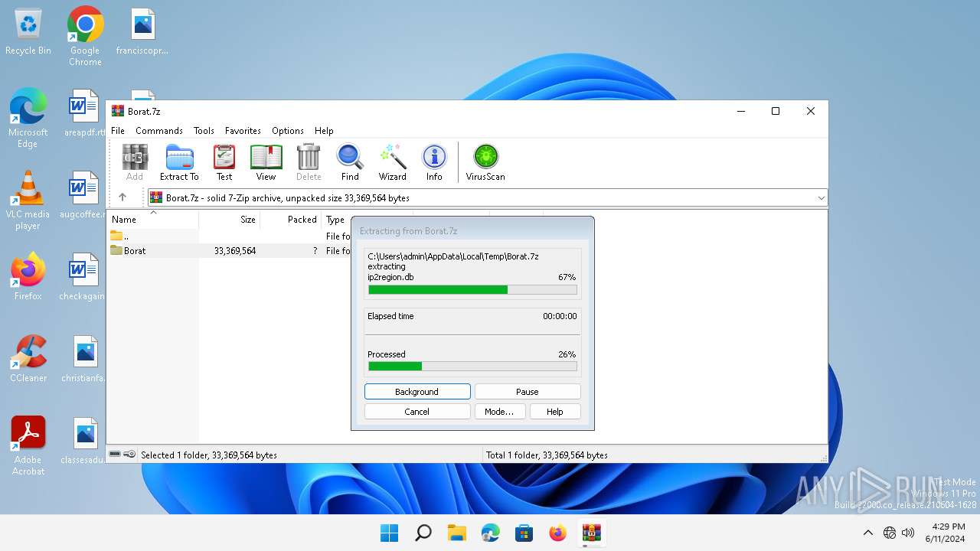Viewport: 980px width, 551px height.
Task: Click the ip2region.db file progress bar
Action: coord(472,290)
